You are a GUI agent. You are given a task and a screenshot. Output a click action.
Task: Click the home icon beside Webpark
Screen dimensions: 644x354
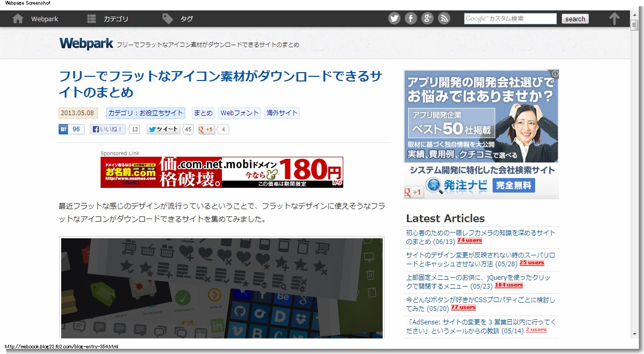coord(18,19)
